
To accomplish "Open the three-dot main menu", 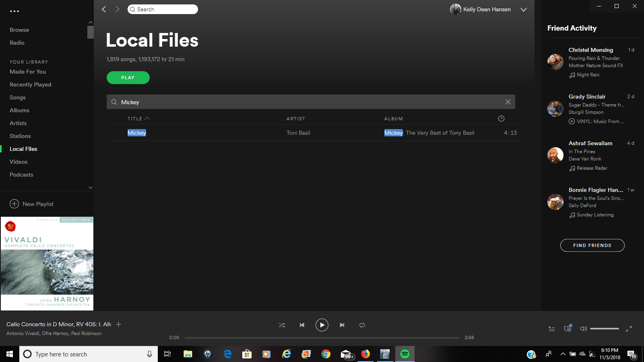I will coord(14,11).
